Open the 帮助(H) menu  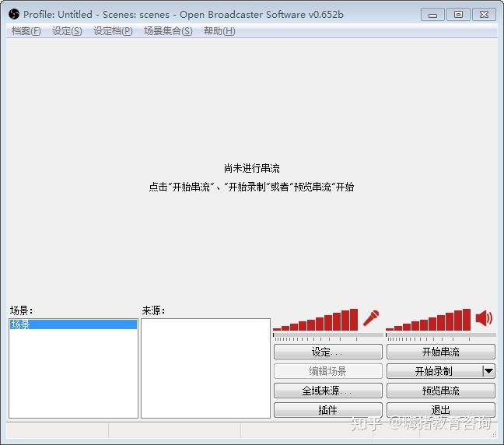pyautogui.click(x=219, y=31)
